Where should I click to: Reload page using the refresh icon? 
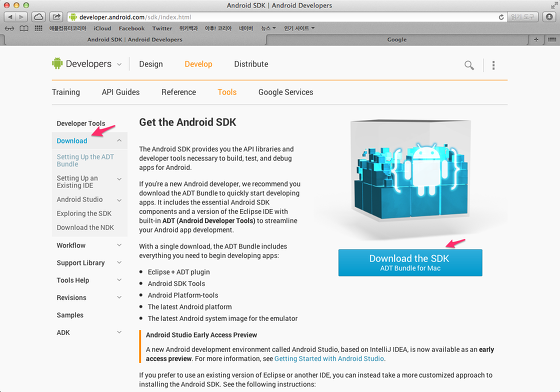point(501,17)
